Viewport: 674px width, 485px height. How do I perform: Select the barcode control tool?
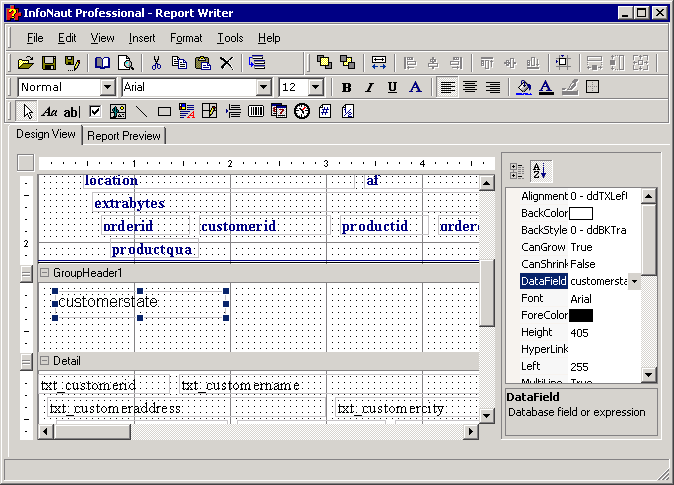click(256, 112)
